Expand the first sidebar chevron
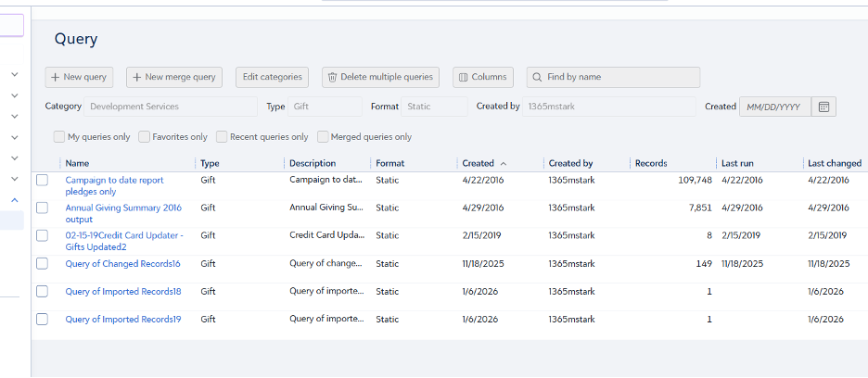The height and width of the screenshot is (378, 868). [x=15, y=74]
